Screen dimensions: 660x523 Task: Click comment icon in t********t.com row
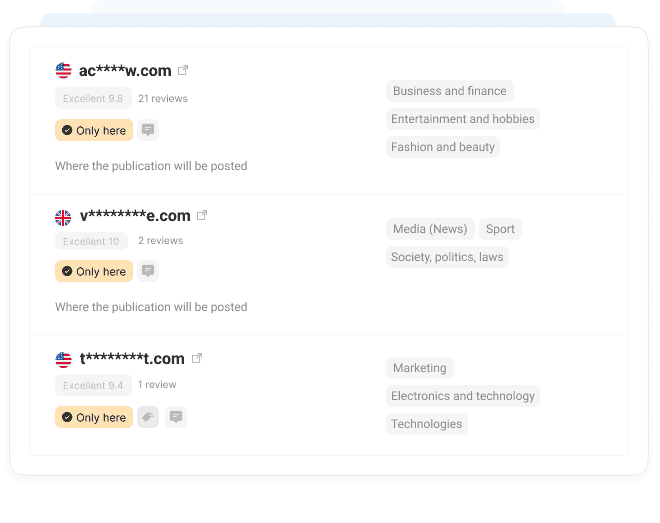coord(176,417)
